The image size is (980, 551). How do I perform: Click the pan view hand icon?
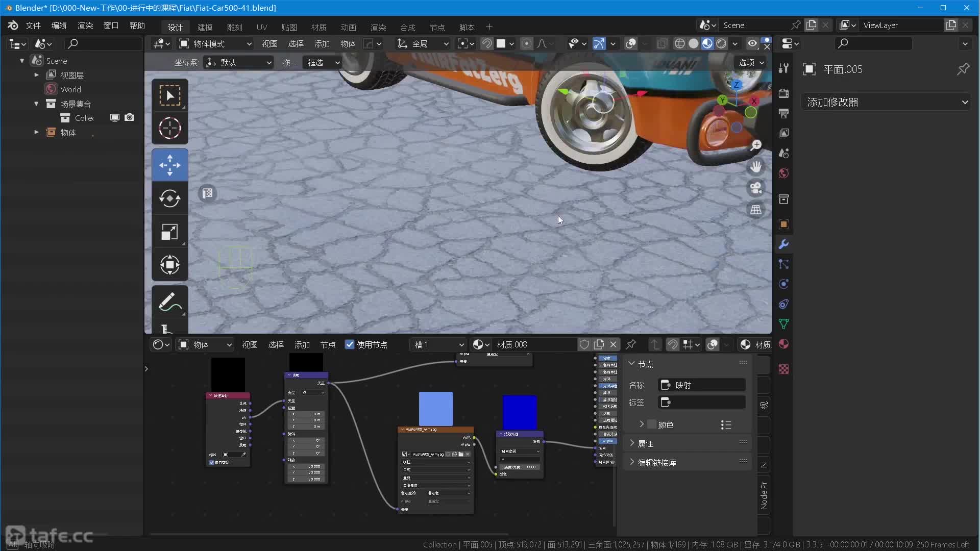pyautogui.click(x=756, y=167)
